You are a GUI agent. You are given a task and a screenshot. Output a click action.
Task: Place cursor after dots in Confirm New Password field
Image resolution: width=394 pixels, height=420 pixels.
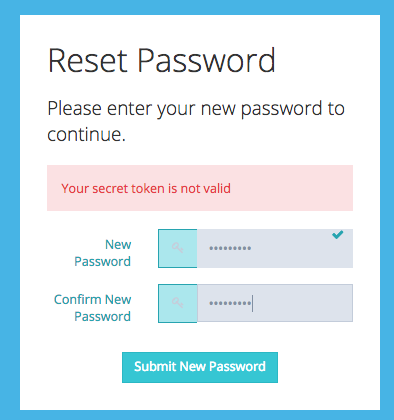(x=252, y=303)
